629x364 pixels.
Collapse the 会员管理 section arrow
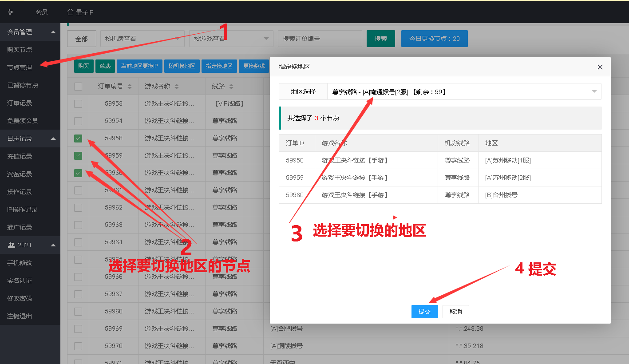pos(53,32)
